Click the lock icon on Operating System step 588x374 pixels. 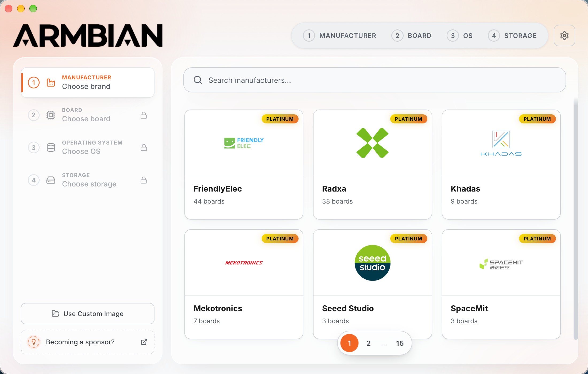(144, 147)
